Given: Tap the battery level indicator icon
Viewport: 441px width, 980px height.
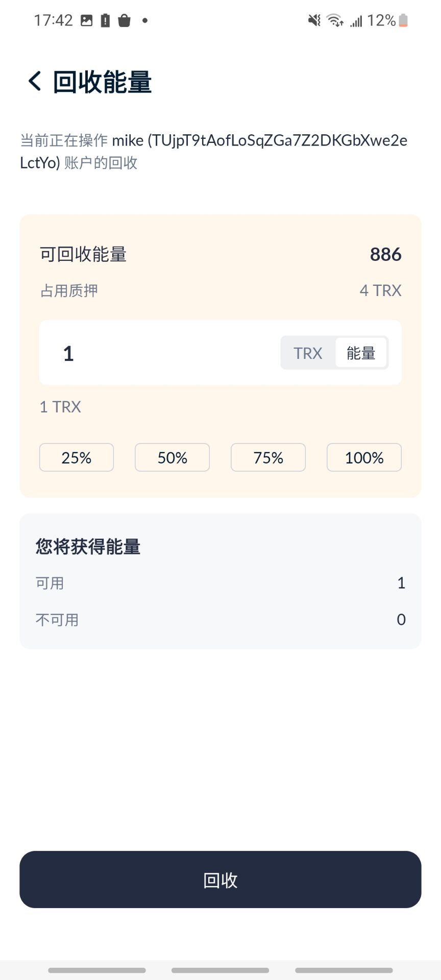Looking at the screenshot, I should (403, 20).
